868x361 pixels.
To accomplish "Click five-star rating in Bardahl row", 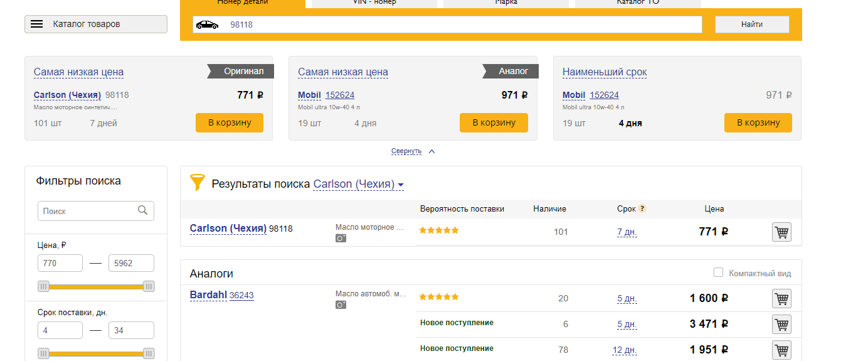I will click(x=439, y=297).
